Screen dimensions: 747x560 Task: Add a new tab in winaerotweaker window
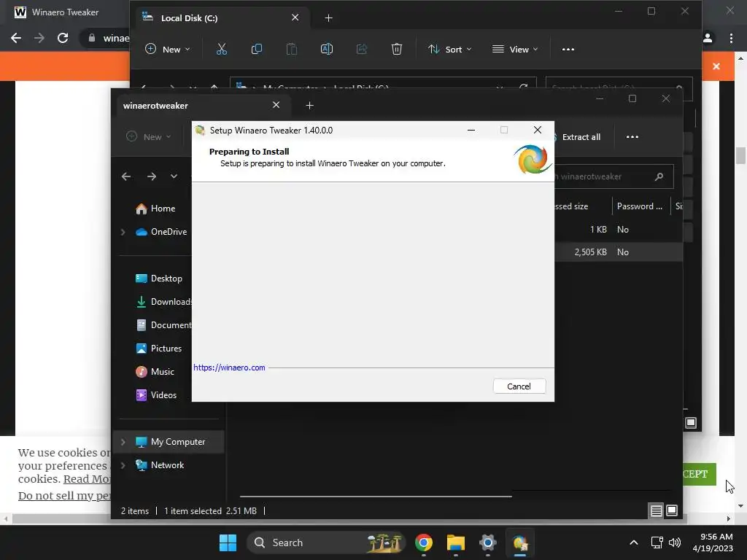309,106
